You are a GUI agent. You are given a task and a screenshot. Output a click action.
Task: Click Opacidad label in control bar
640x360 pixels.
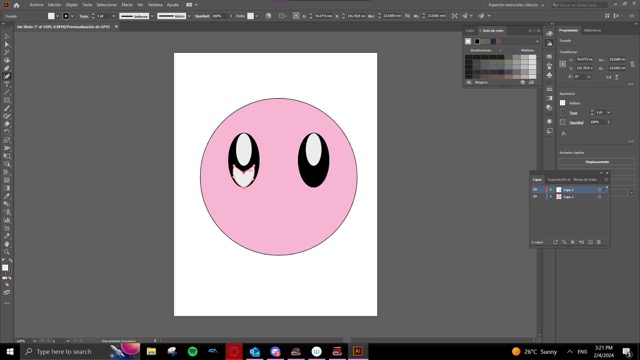coord(202,16)
